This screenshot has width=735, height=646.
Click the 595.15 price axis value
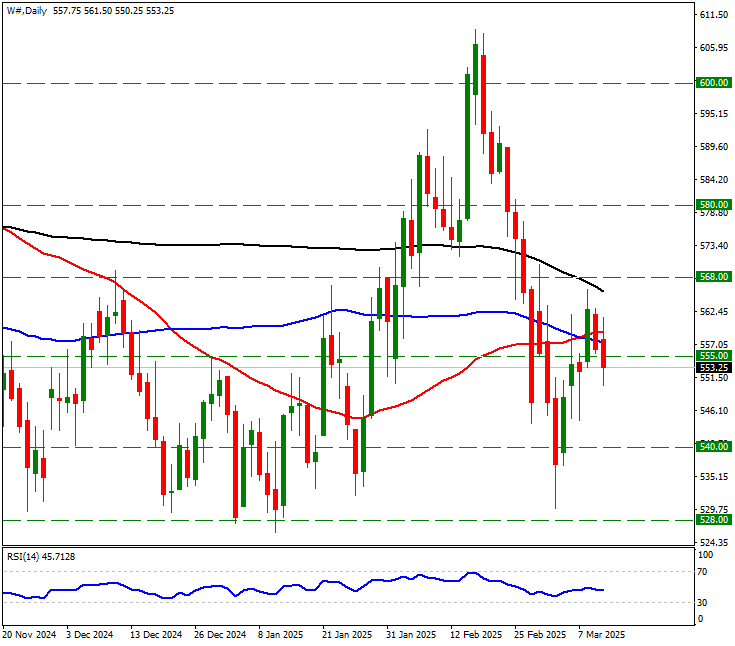click(714, 114)
